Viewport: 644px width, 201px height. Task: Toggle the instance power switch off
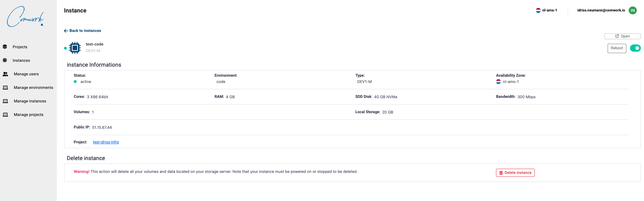point(635,48)
